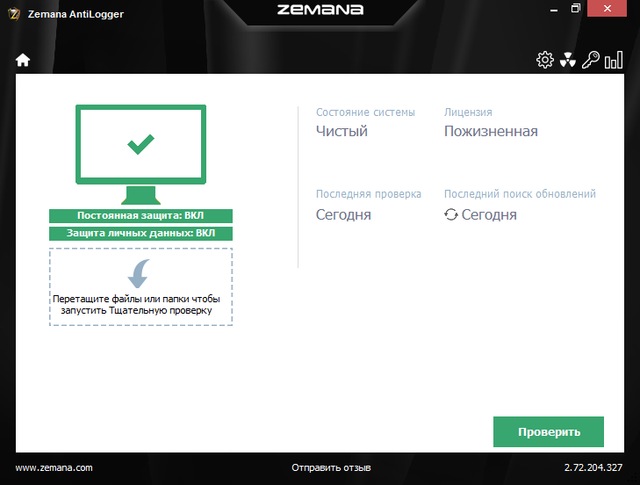Click the blue arrow in the drop zone

[140, 272]
